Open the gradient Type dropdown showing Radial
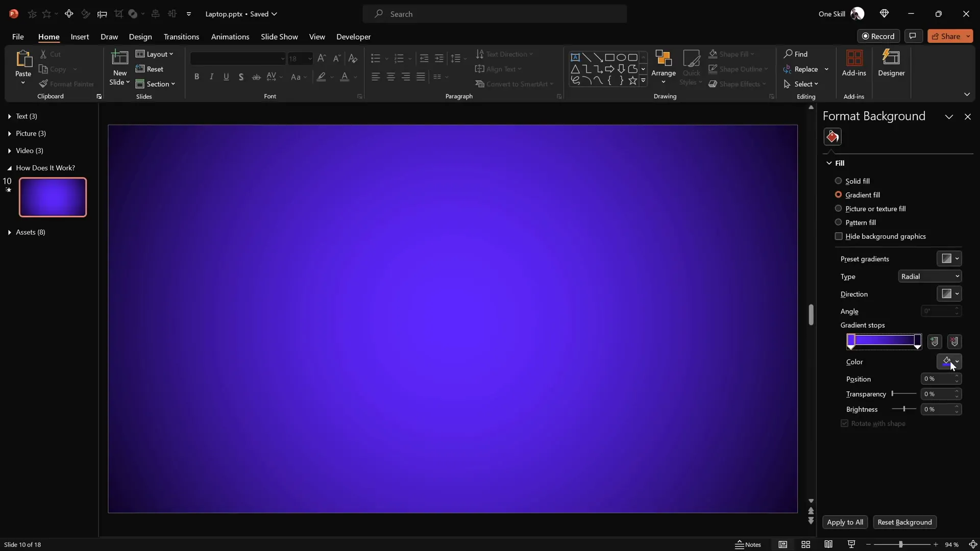 point(930,276)
